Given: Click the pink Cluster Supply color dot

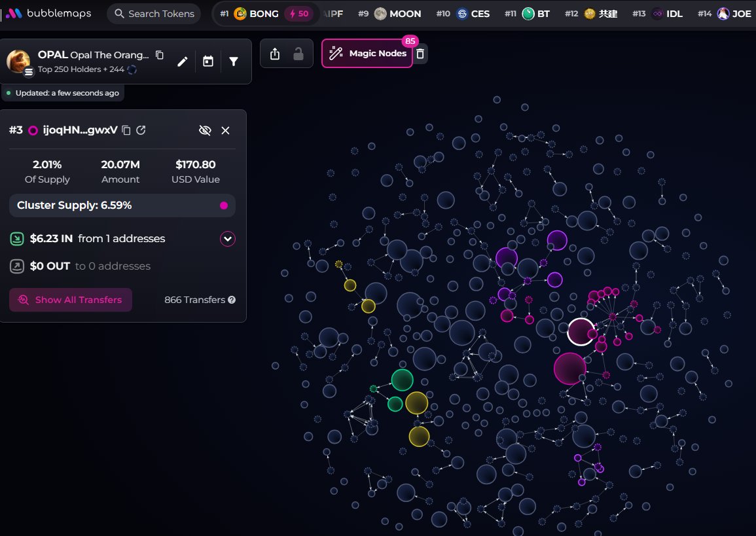Looking at the screenshot, I should [224, 205].
